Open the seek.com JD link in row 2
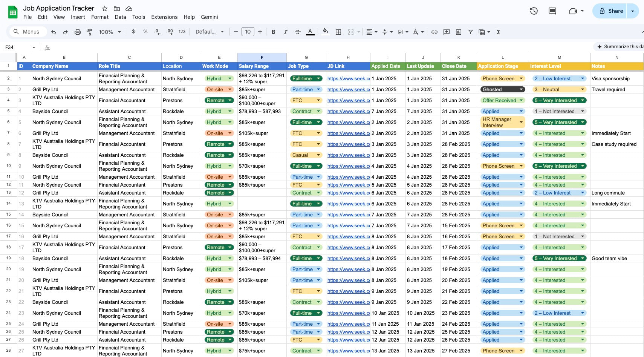 pyautogui.click(x=347, y=78)
